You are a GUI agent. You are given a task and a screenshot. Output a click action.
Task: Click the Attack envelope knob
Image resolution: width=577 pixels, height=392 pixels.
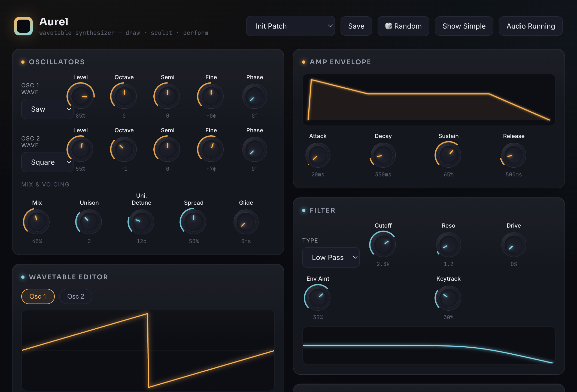pyautogui.click(x=318, y=155)
